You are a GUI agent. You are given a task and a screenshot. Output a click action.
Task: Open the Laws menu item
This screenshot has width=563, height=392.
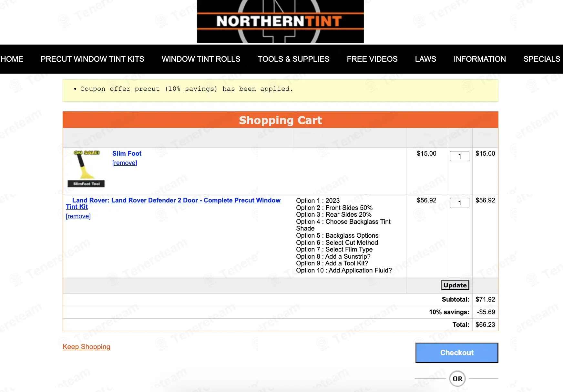[425, 59]
